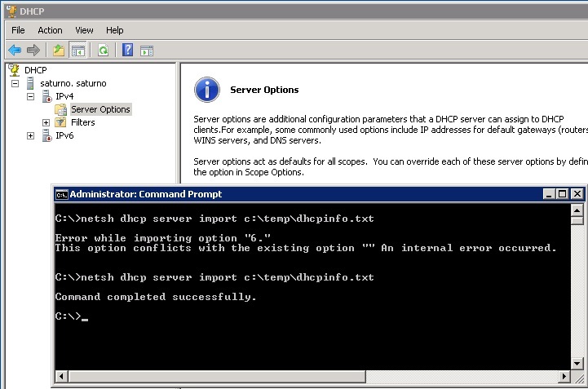Image resolution: width=588 pixels, height=389 pixels.
Task: Open the Action menu
Action: click(x=50, y=30)
